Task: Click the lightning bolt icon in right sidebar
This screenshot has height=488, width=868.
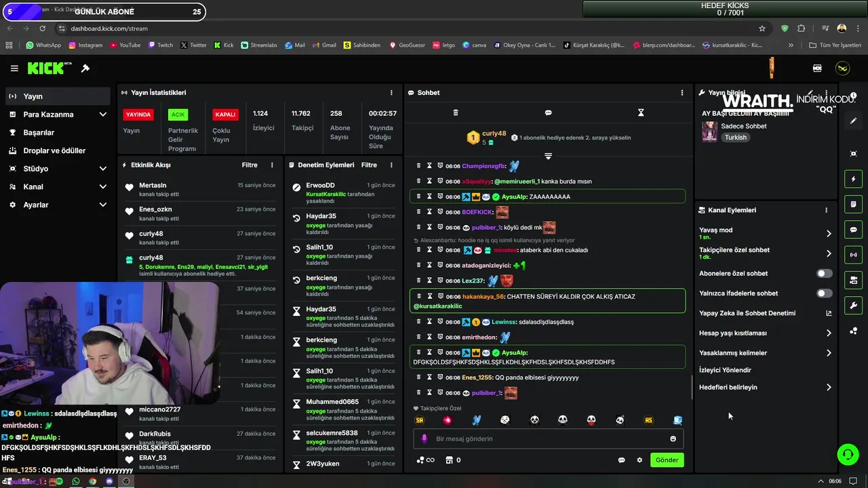Action: pyautogui.click(x=854, y=179)
